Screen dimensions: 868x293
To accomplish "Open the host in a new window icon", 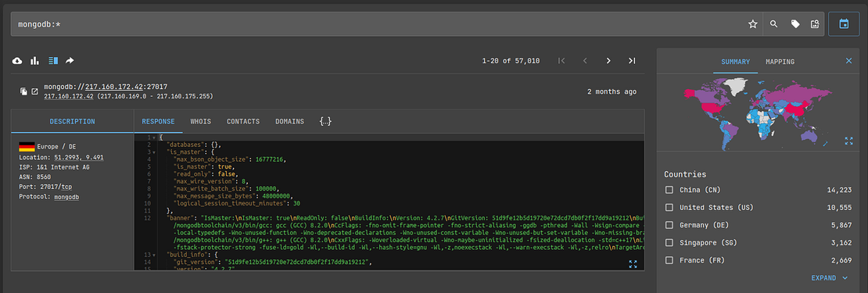I will point(34,91).
